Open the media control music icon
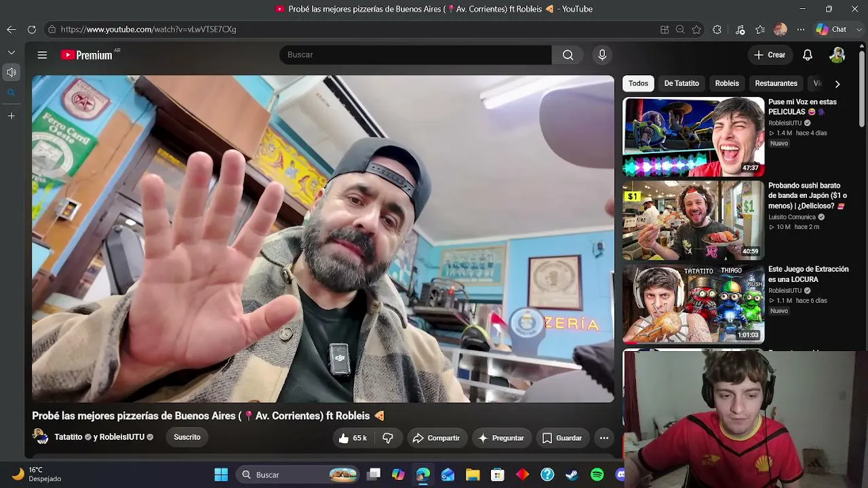868x488 pixels. click(740, 29)
